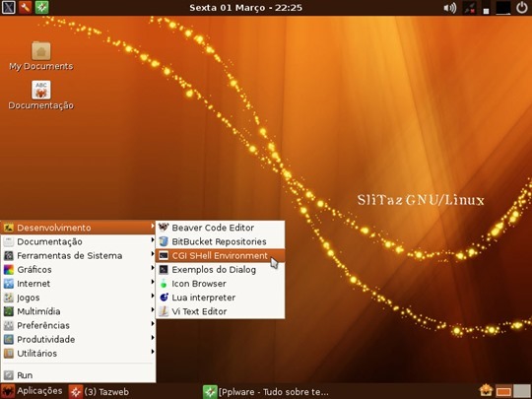Launch the green browser icon in top panel

pos(41,8)
